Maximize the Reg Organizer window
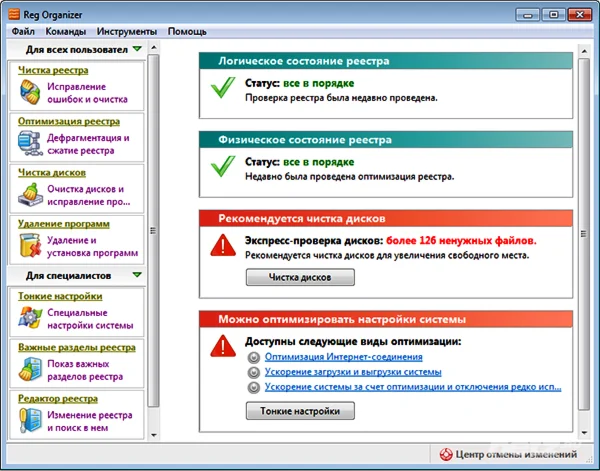Viewport: 600px width, 471px height. [554, 15]
